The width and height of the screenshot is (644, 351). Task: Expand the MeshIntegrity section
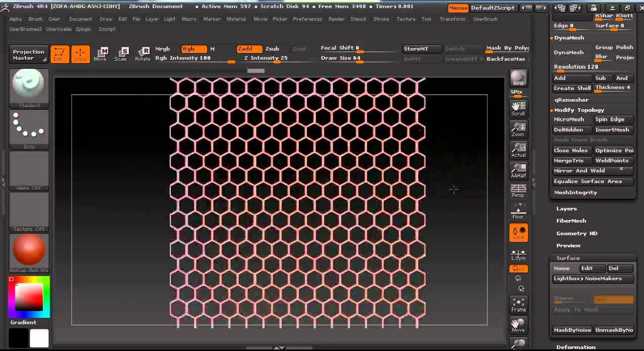pyautogui.click(x=576, y=193)
